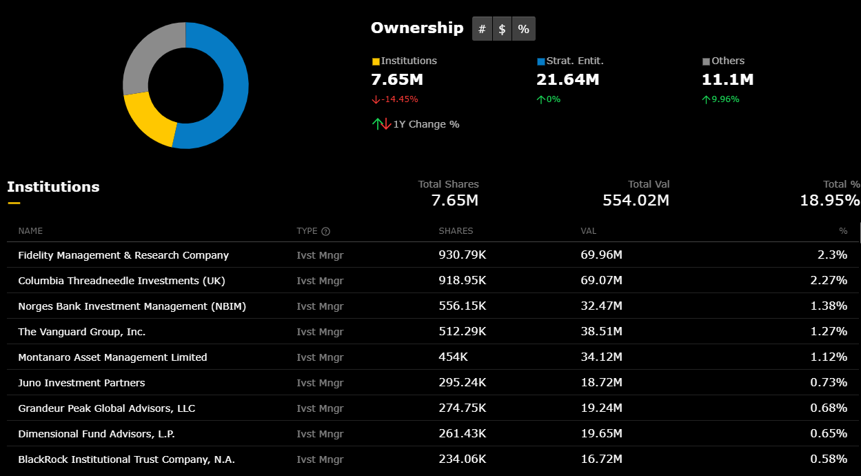
Task: Click the 34.12M value cell
Action: pos(601,357)
